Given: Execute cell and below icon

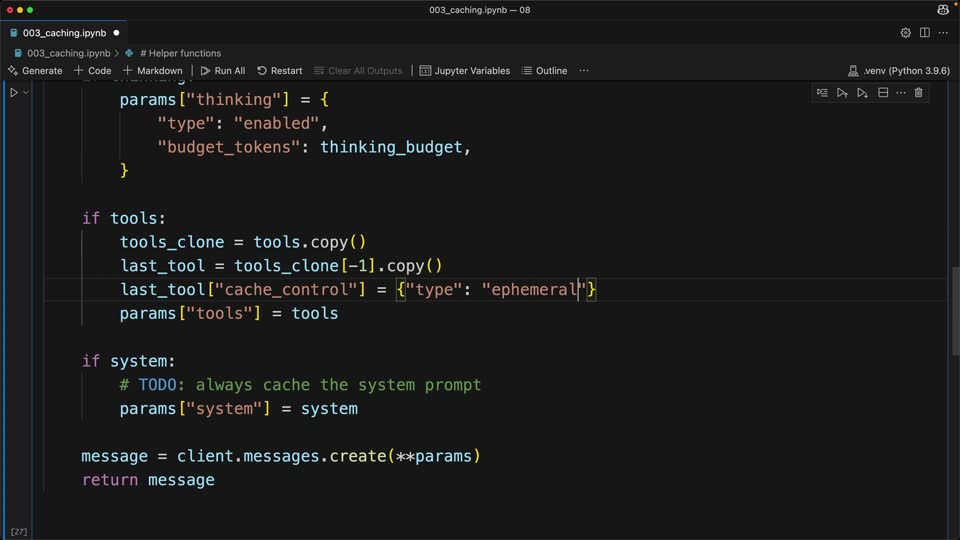Looking at the screenshot, I should [863, 92].
